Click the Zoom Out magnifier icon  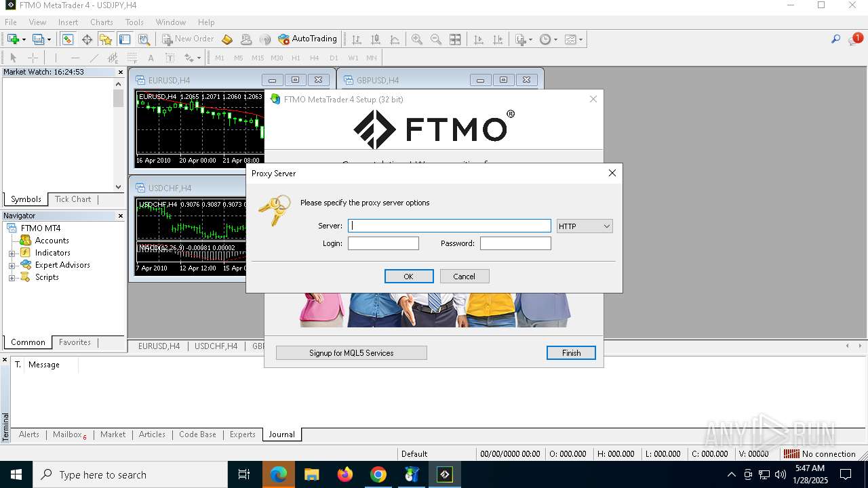(x=436, y=39)
